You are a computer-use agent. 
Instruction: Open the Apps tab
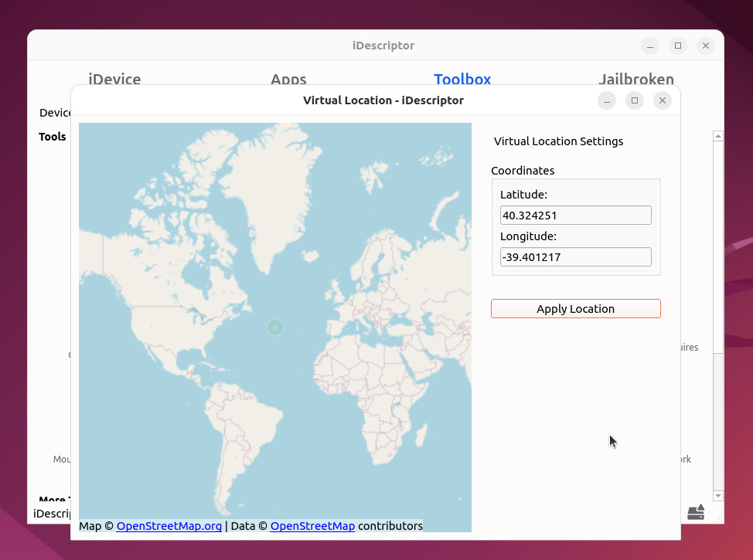(288, 80)
